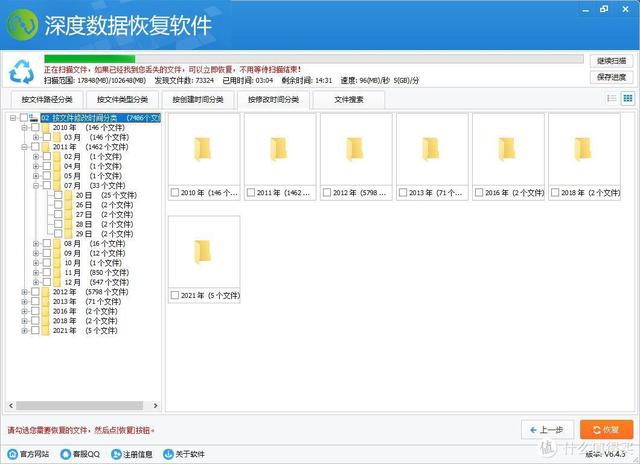Open the 2012年 folder icon in grid
Viewport: 640px width, 464px height.
[x=355, y=149]
